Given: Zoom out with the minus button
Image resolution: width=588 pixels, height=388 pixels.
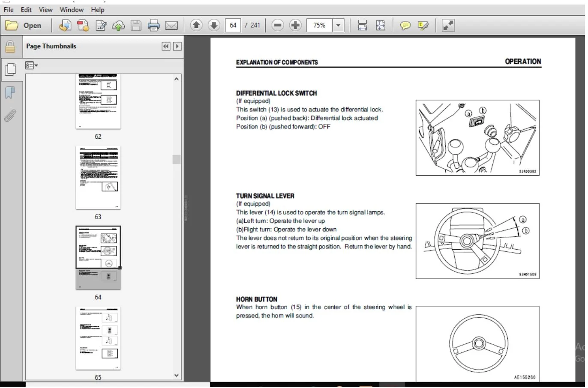Looking at the screenshot, I should click(278, 25).
